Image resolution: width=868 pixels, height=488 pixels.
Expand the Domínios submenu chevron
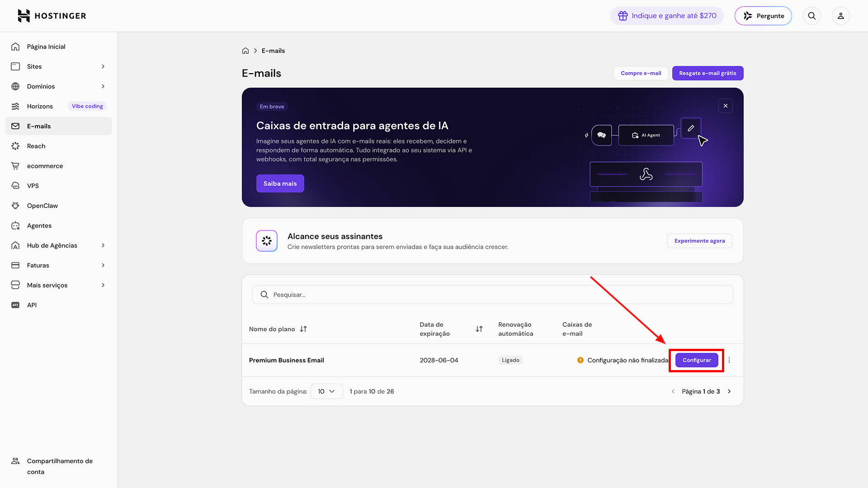point(103,86)
